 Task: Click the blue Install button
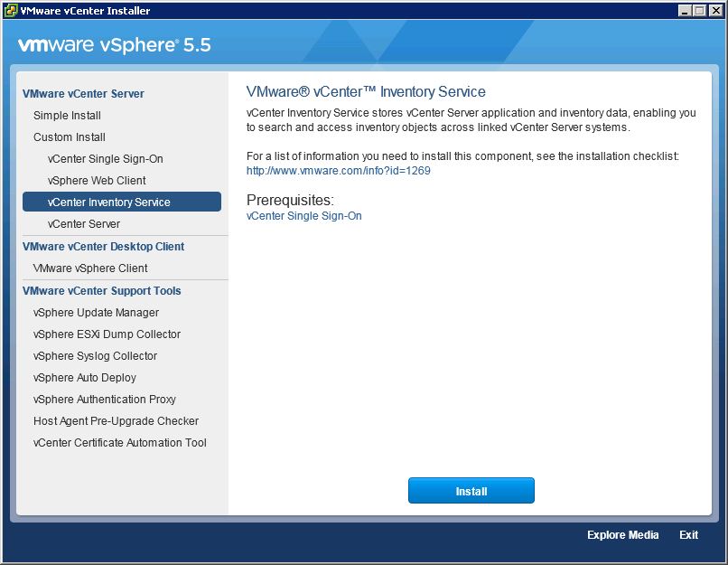[471, 491]
